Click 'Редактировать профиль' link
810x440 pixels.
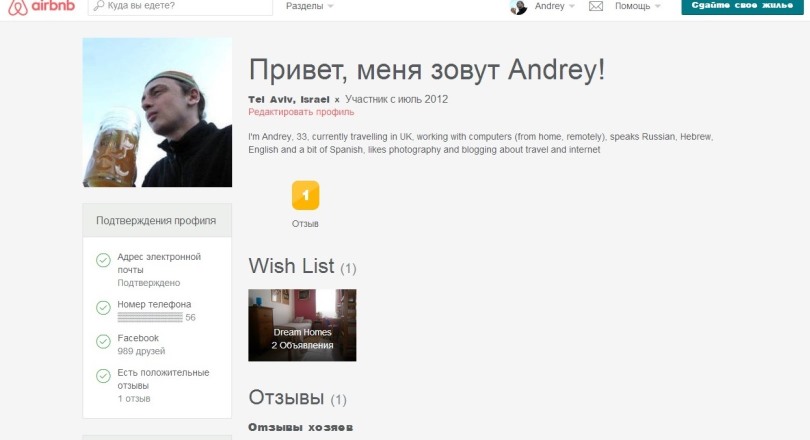[301, 112]
